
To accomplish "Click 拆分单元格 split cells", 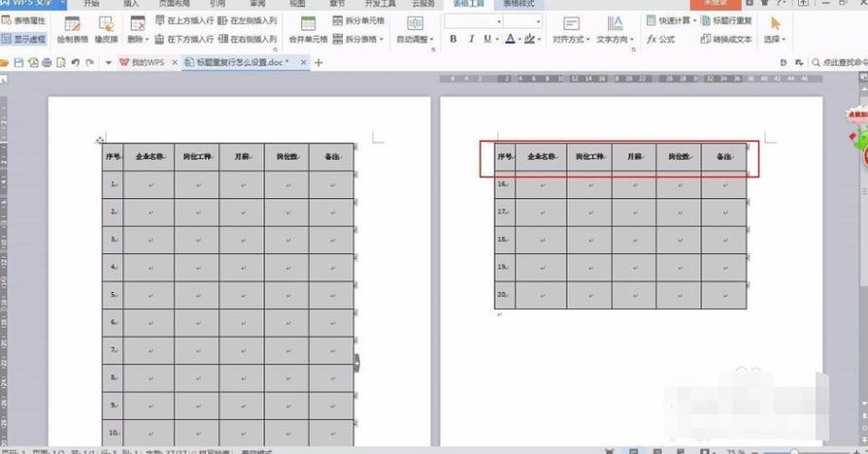I will (x=358, y=20).
